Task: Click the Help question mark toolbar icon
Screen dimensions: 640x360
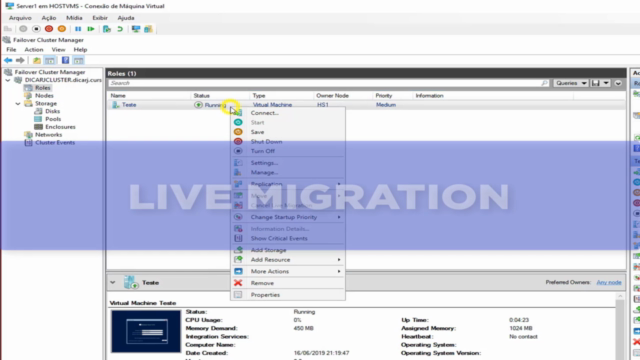Action: click(x=65, y=60)
